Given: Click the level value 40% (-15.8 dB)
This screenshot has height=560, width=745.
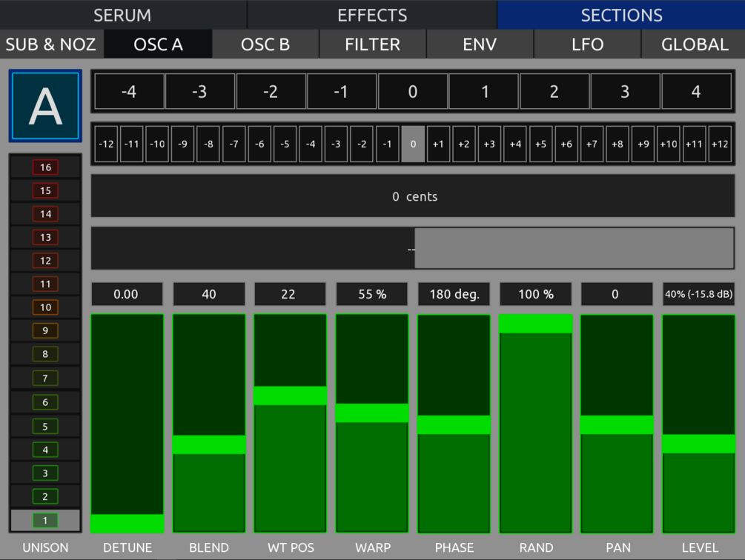Looking at the screenshot, I should (699, 294).
